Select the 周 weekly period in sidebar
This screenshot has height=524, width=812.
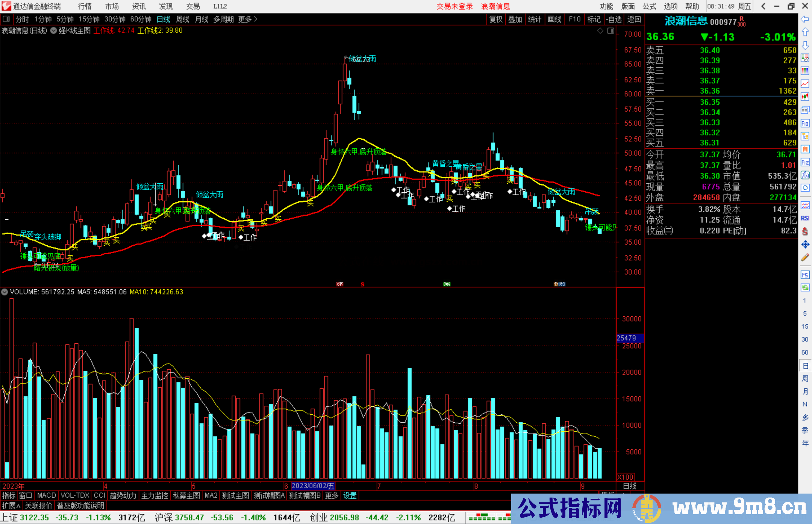(805, 378)
